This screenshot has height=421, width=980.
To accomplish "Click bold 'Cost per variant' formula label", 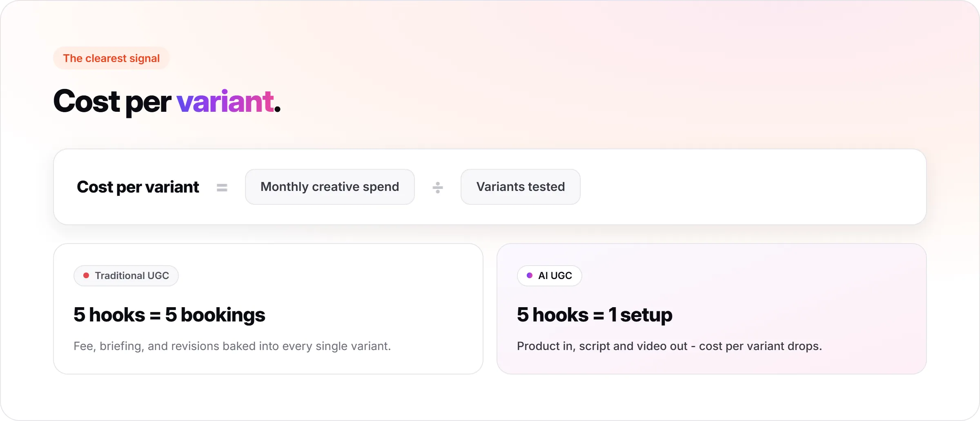I will (138, 187).
